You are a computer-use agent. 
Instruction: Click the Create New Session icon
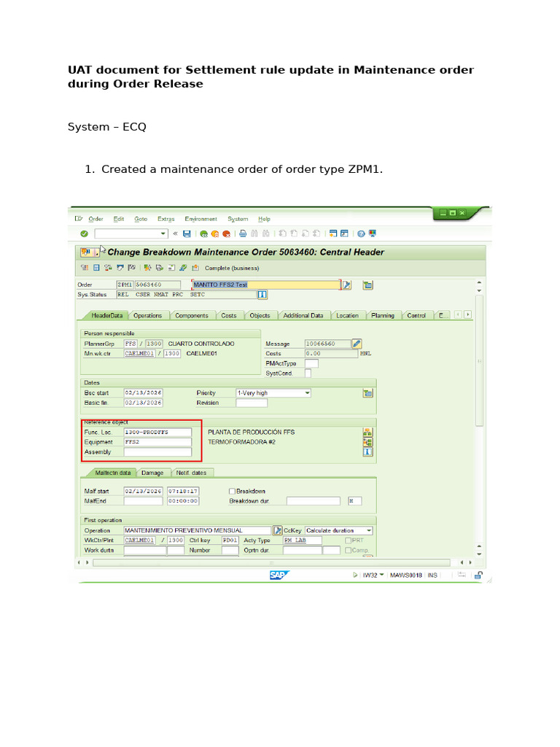point(333,233)
